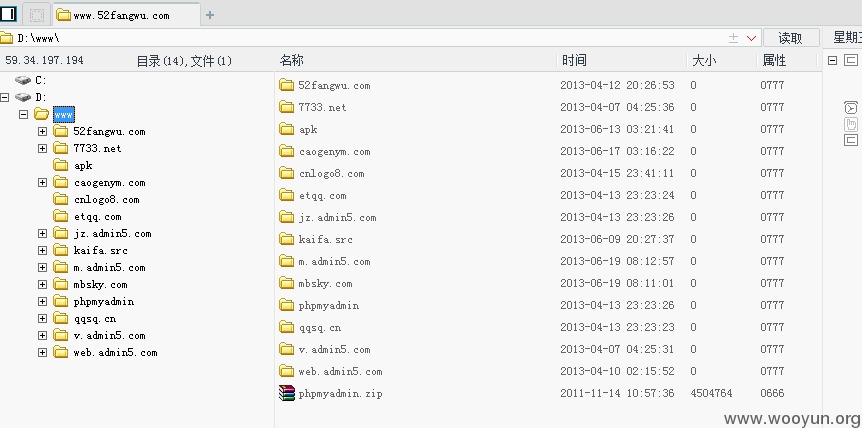Image resolution: width=862 pixels, height=428 pixels.
Task: Sort by 名称 column header
Action: click(x=291, y=60)
